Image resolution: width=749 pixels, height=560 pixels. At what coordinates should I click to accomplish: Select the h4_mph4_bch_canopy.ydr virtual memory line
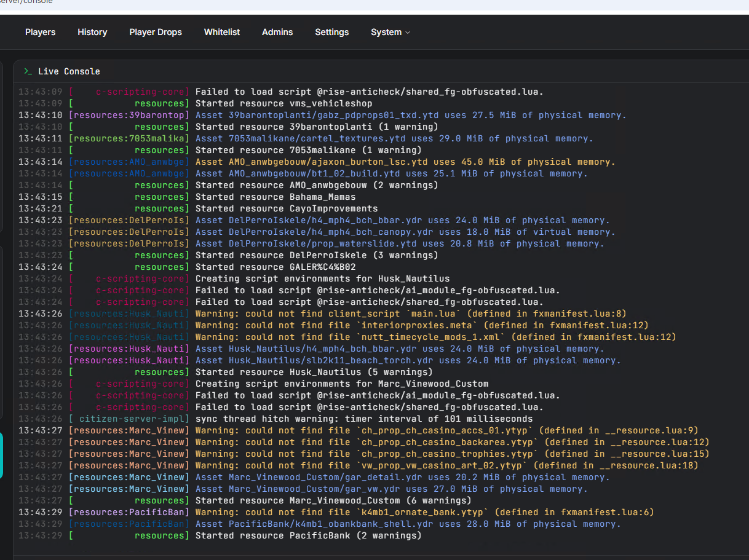405,232
